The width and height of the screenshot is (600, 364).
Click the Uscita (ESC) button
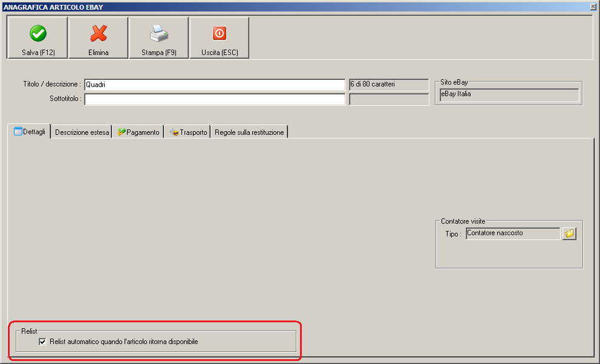pos(220,38)
